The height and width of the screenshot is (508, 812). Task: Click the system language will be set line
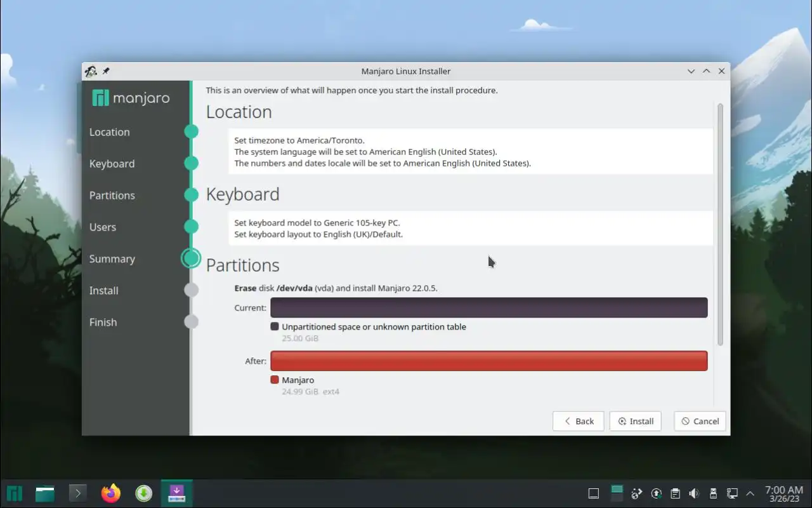365,152
